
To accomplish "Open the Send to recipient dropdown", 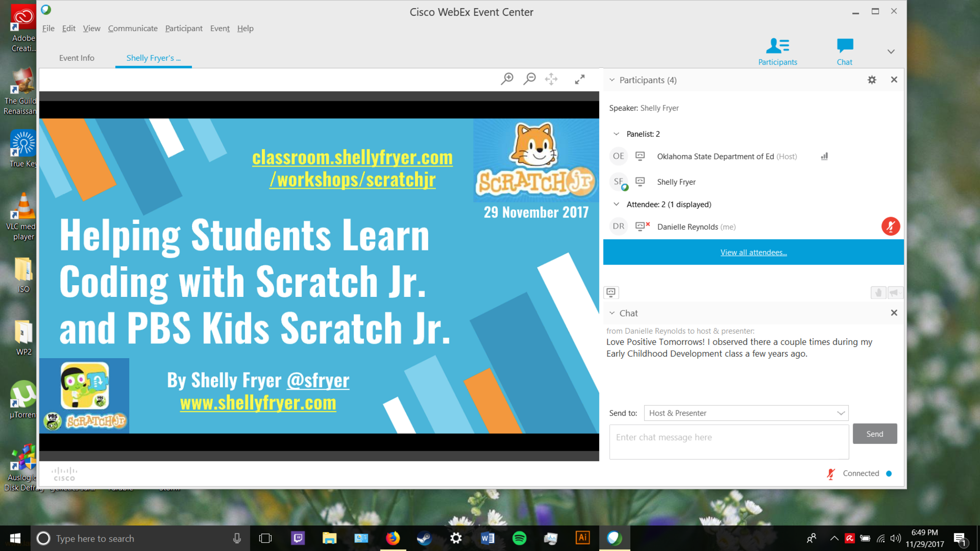I will point(746,413).
